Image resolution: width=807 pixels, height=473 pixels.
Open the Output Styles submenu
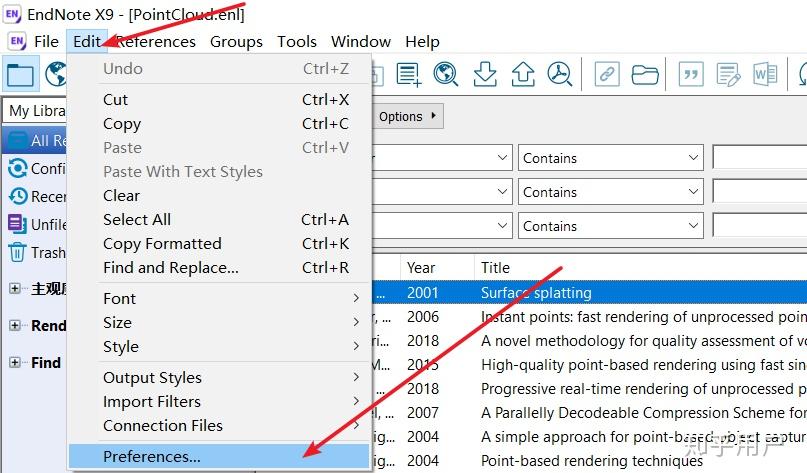pos(220,377)
